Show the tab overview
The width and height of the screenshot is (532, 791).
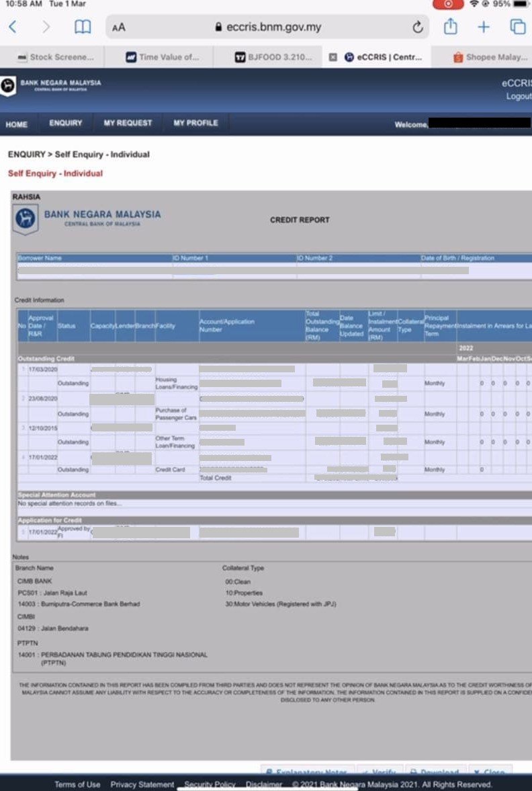pyautogui.click(x=517, y=27)
